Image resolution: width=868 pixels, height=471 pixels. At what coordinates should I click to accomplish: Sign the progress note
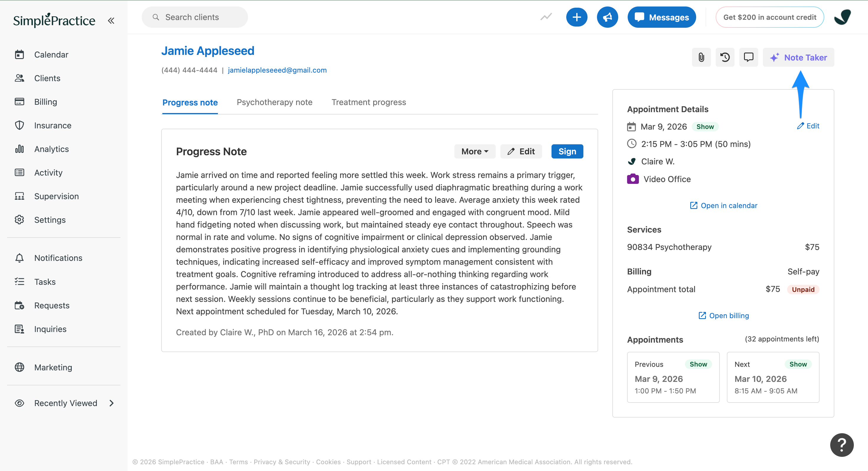click(567, 152)
